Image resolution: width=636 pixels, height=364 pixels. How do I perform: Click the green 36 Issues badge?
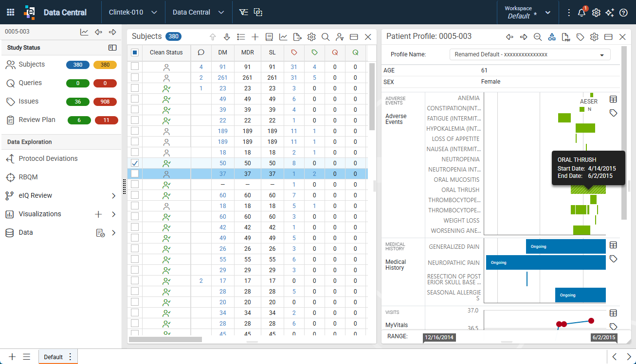click(x=78, y=102)
